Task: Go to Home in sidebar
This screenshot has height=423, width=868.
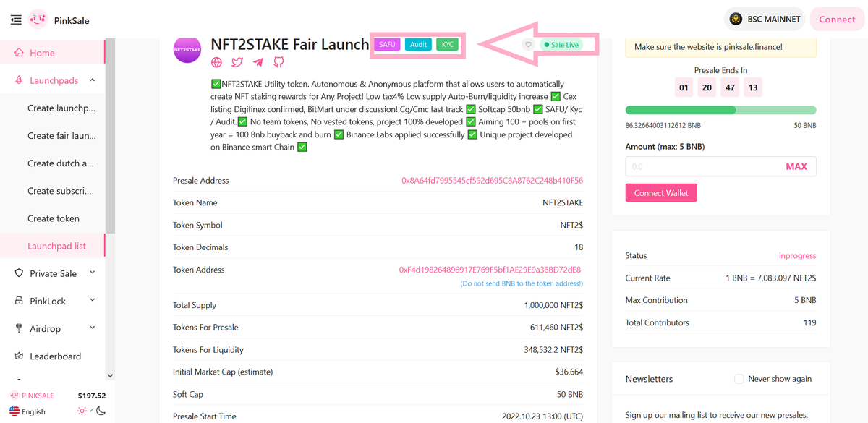Action: click(52, 53)
